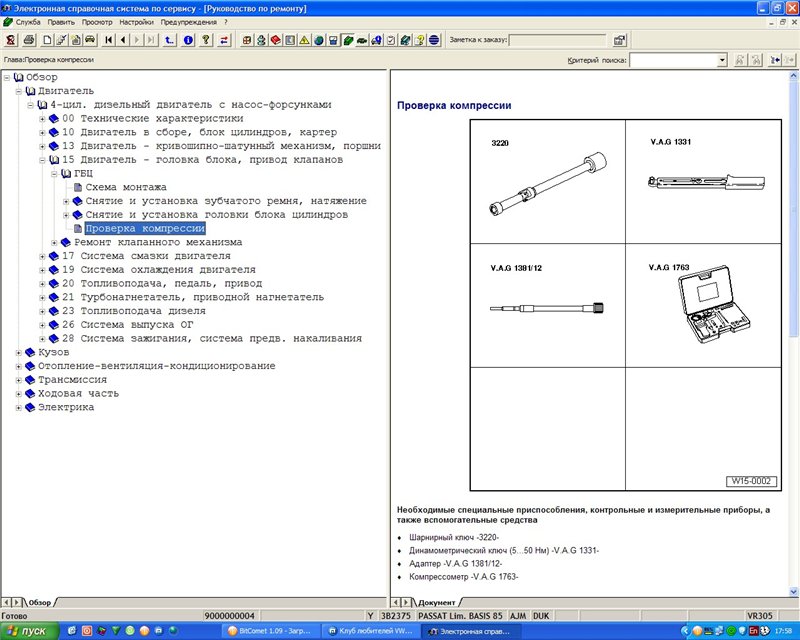
Task: Click the exit program toolbar icon
Action: point(11,40)
